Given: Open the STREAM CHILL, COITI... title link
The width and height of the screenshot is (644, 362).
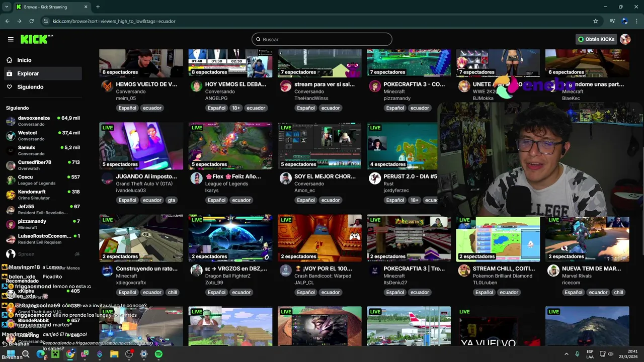Looking at the screenshot, I should [x=504, y=268].
